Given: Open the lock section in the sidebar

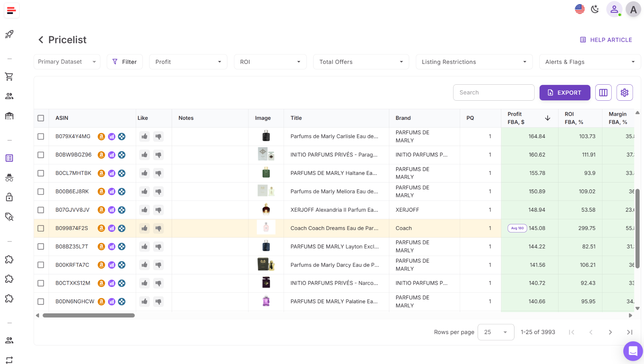Looking at the screenshot, I should [9, 197].
